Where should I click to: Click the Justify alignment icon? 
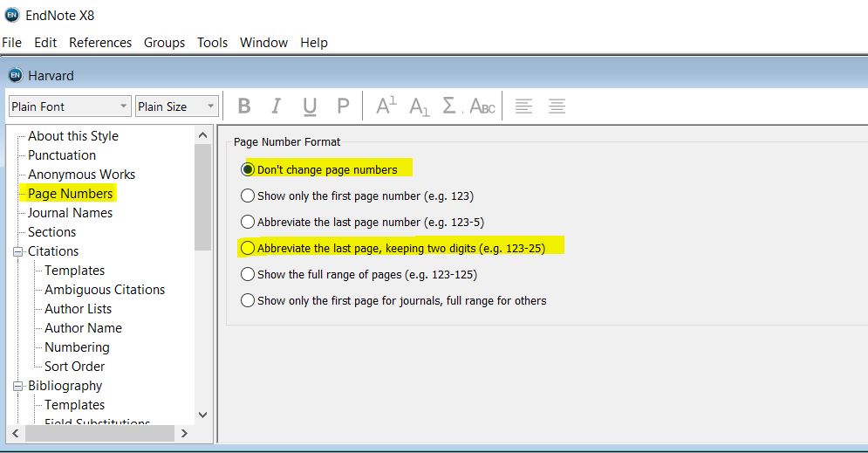(x=557, y=106)
